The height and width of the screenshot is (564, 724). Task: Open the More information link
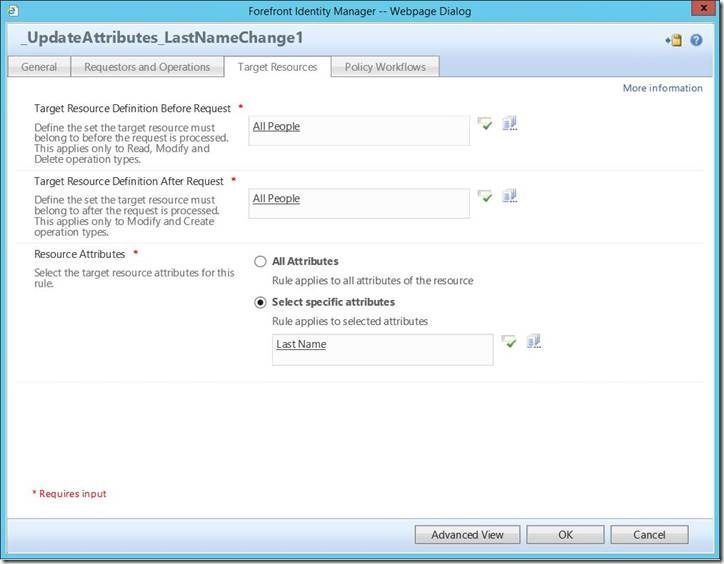coord(663,88)
